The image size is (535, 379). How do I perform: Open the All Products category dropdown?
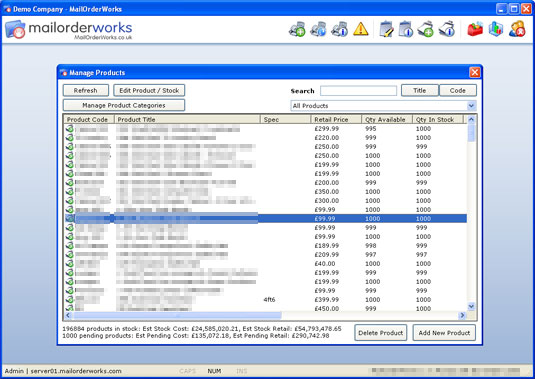click(x=471, y=105)
